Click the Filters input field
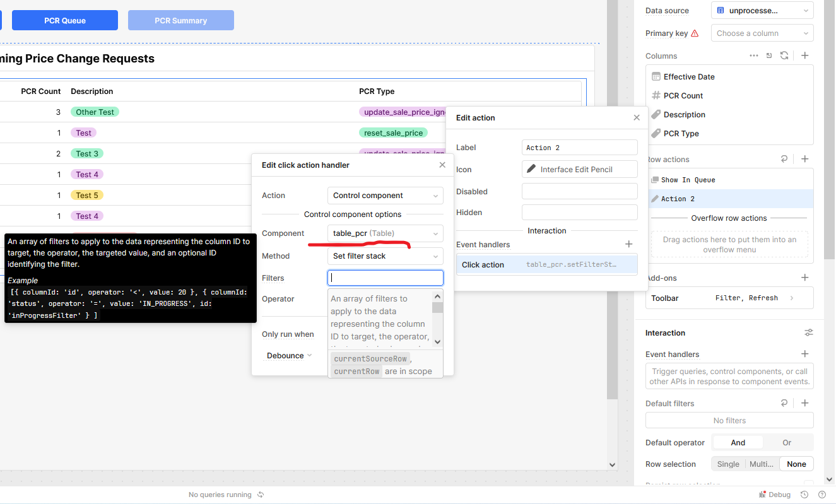 pos(385,278)
